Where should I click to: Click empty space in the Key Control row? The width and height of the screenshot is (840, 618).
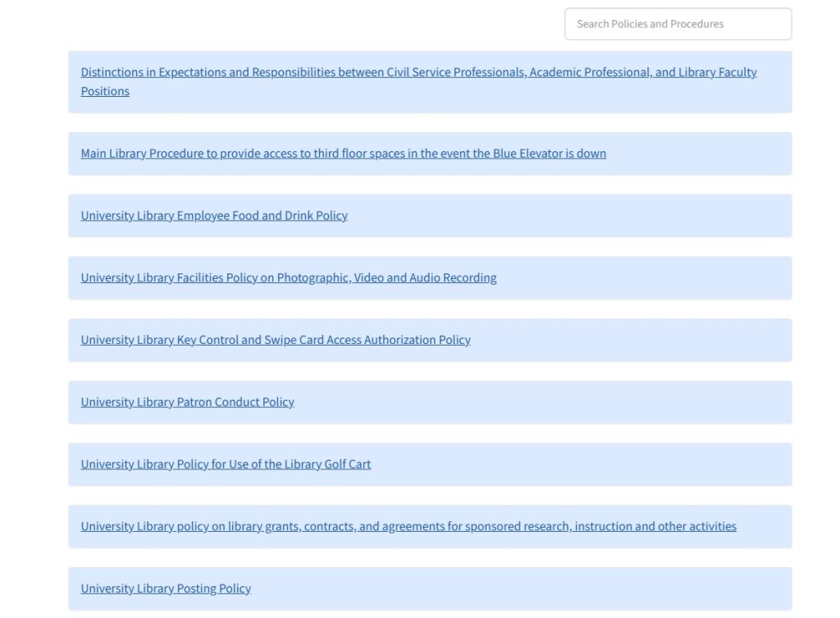coord(632,340)
